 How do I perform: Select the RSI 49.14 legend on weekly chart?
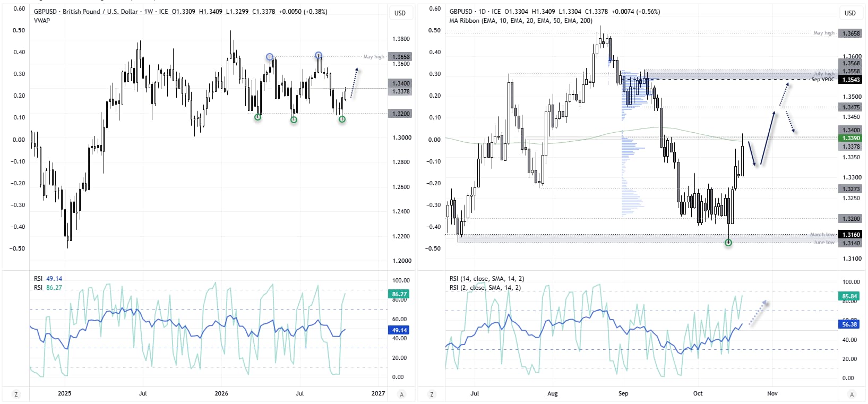point(48,279)
